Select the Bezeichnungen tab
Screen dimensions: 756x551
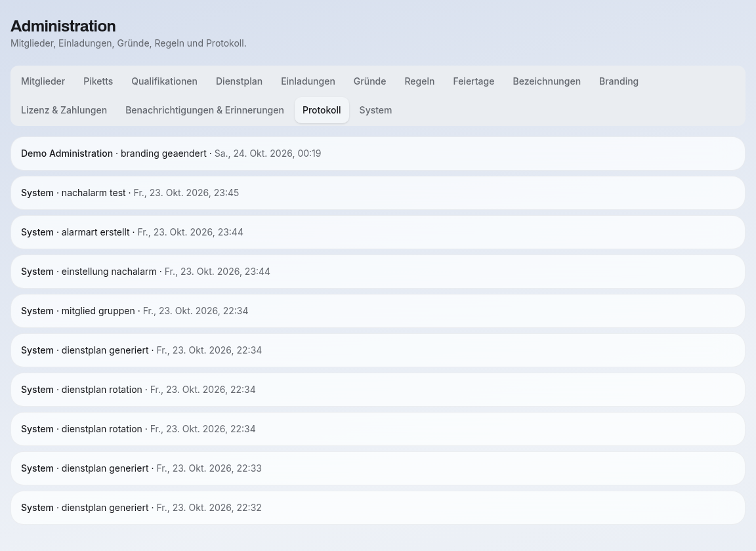coord(547,81)
